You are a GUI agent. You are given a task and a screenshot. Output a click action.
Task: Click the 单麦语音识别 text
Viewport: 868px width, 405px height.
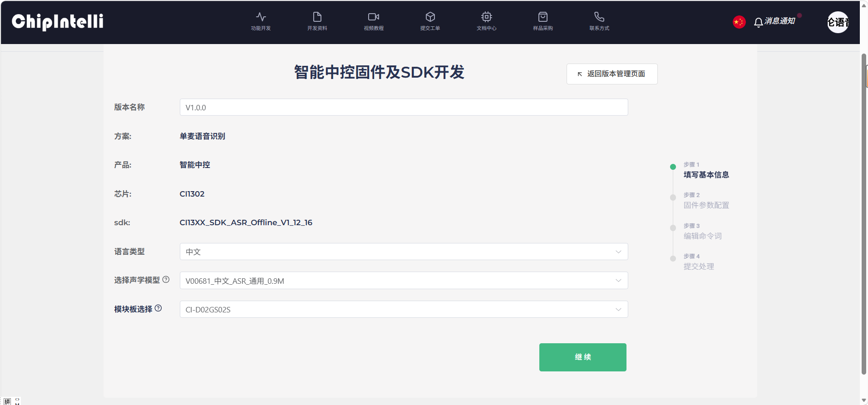coord(202,136)
